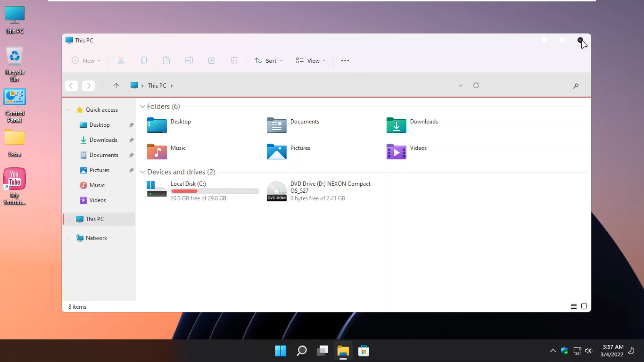Open the address bar history dropdown
Viewport: 644px width, 362px height.
click(461, 85)
